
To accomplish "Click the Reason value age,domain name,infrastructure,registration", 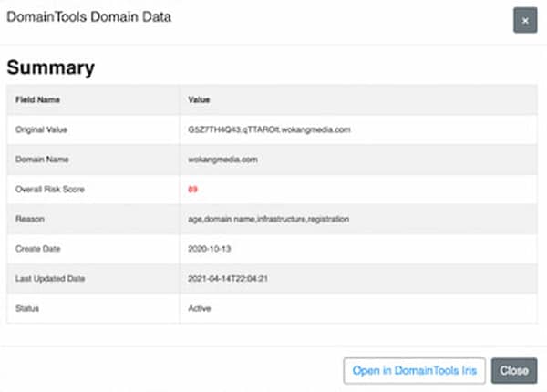I will [268, 219].
